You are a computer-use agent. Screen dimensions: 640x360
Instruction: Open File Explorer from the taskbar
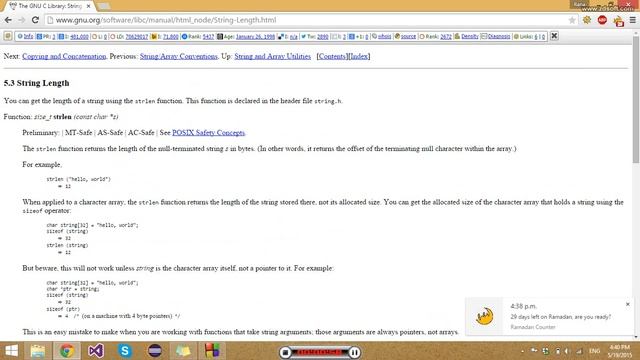point(38,351)
